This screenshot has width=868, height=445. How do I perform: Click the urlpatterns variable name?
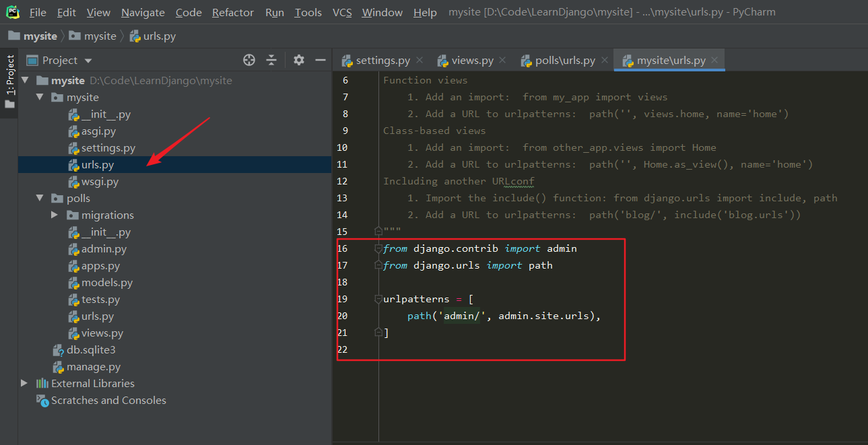416,299
